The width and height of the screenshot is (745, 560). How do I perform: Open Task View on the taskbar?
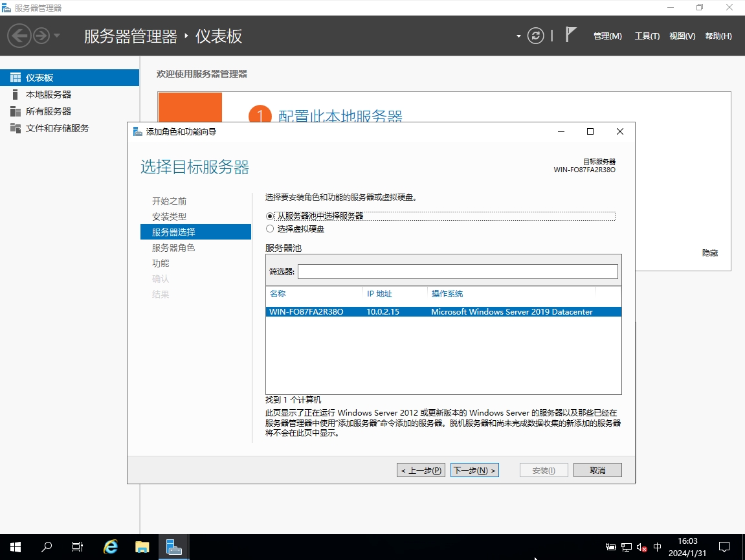78,547
